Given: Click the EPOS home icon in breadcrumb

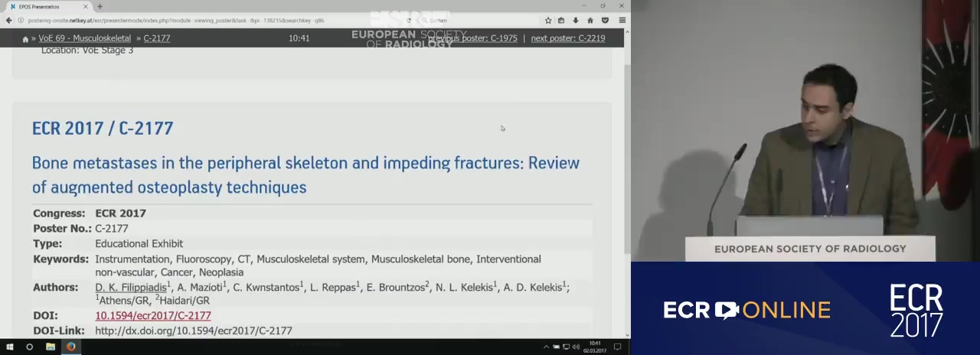Looking at the screenshot, I should point(25,38).
